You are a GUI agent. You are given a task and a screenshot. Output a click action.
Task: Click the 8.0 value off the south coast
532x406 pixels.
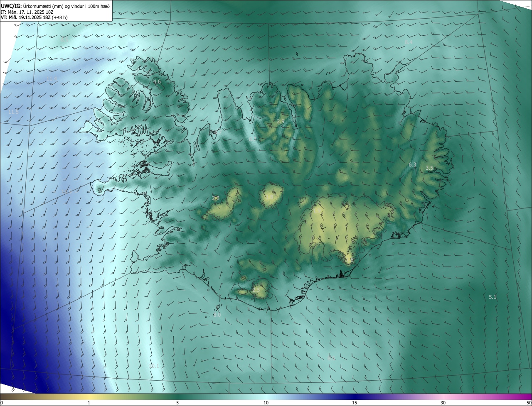tap(217, 316)
